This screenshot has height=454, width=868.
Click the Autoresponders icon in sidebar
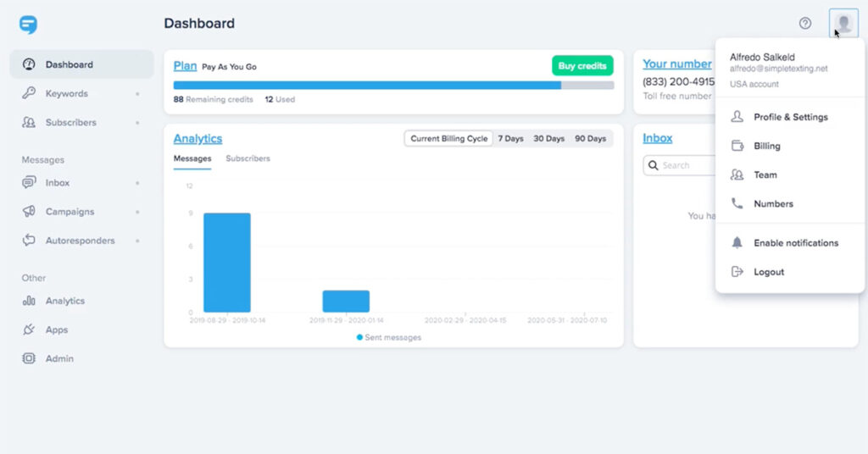[x=29, y=241]
